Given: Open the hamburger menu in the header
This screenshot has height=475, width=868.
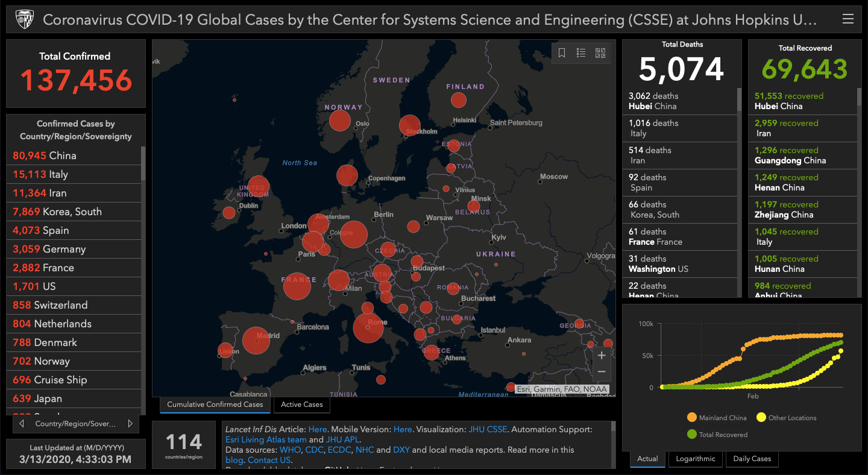Looking at the screenshot, I should click(848, 19).
